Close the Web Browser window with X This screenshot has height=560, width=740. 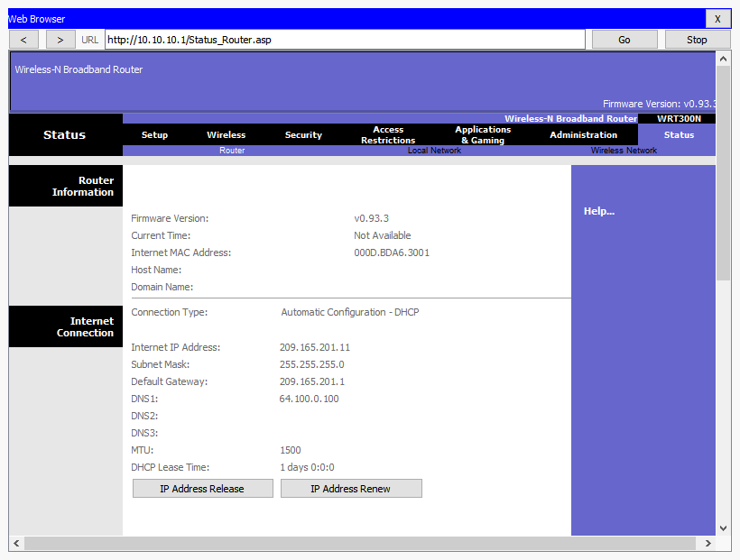[717, 19]
